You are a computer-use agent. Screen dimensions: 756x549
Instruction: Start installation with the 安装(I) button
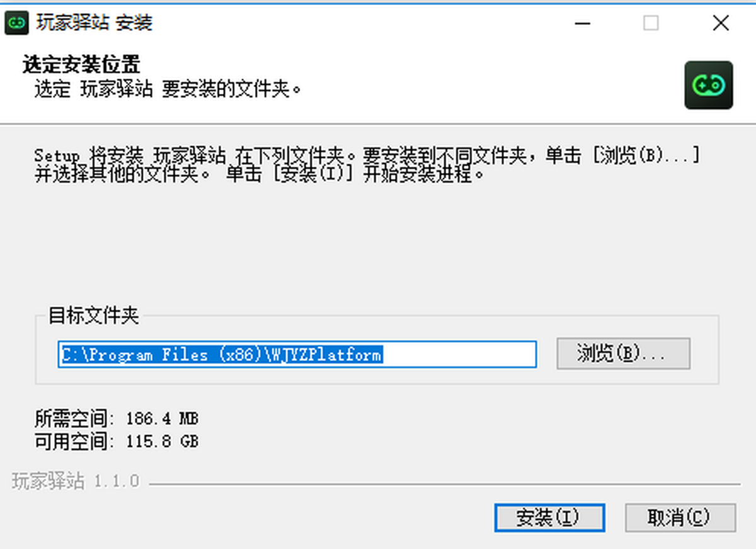pos(549,518)
